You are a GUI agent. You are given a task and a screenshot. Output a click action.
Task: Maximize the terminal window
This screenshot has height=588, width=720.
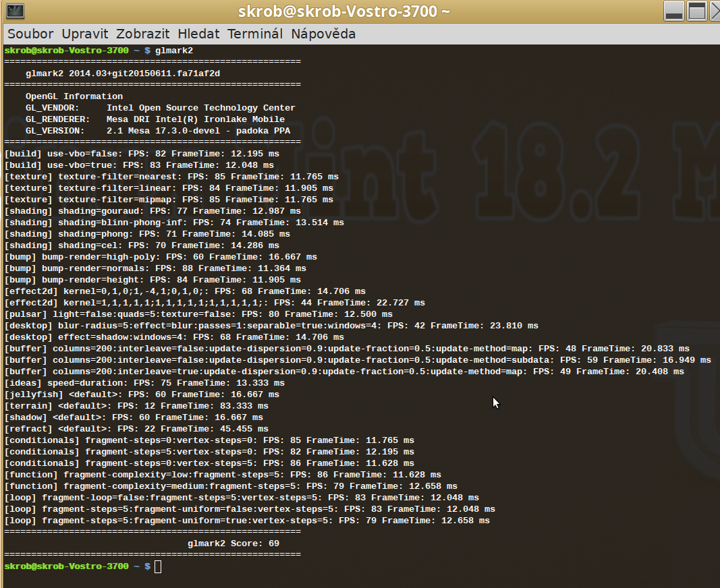(696, 11)
